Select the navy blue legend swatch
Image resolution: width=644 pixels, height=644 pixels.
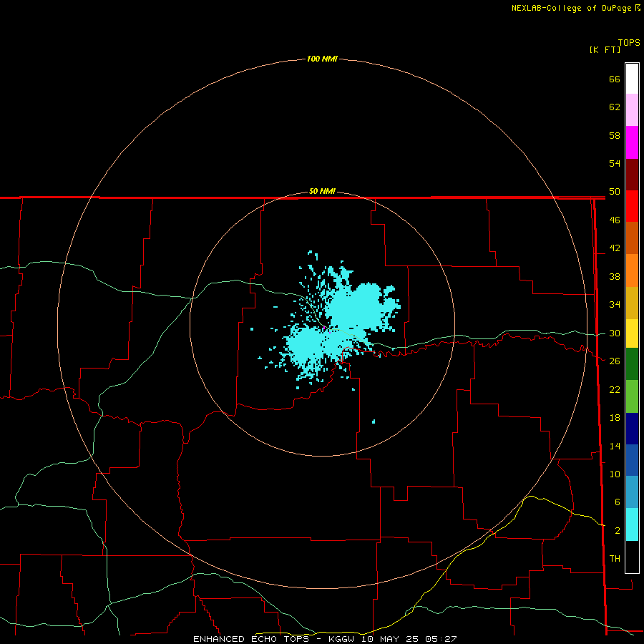tap(632, 429)
